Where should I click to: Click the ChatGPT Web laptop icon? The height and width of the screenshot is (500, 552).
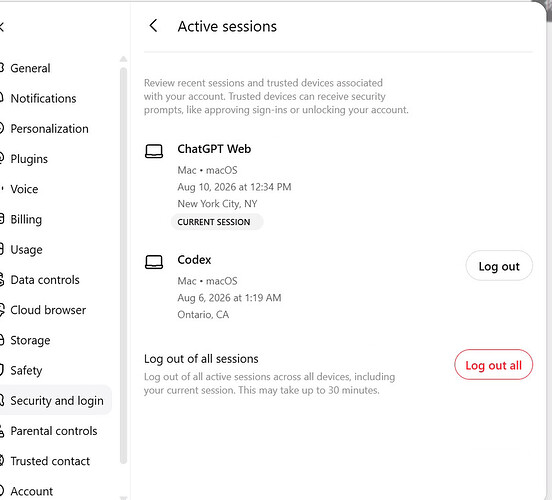(154, 151)
